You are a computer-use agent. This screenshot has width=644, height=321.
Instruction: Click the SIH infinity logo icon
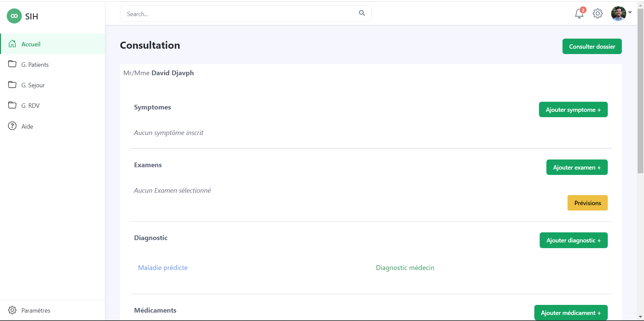click(14, 16)
